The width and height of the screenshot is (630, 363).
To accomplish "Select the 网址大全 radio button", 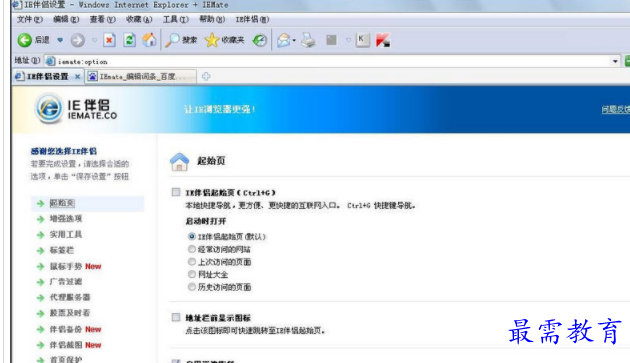I will click(x=192, y=274).
